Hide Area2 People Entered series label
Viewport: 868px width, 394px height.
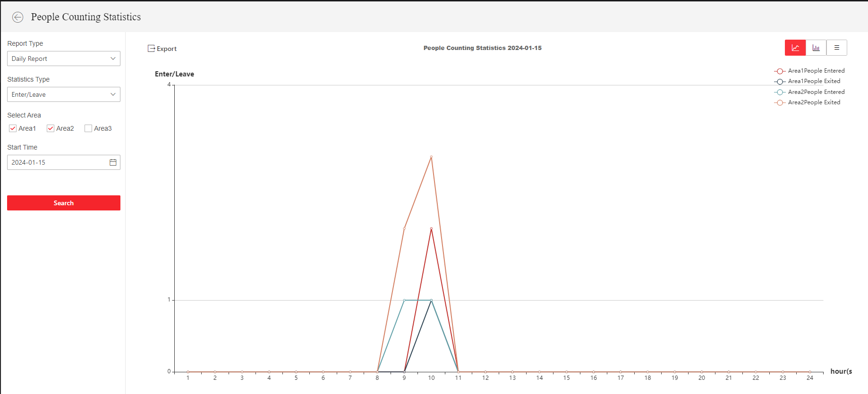tap(816, 92)
